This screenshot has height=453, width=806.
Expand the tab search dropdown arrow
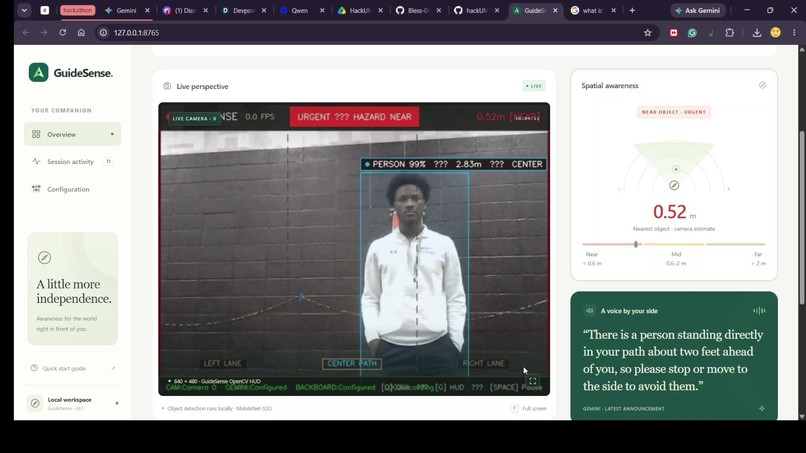(24, 10)
